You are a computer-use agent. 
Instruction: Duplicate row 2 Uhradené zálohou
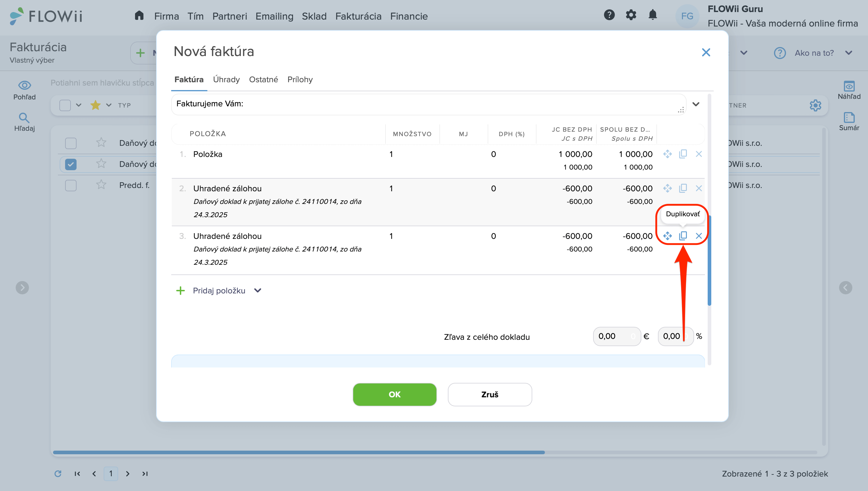[x=683, y=188]
